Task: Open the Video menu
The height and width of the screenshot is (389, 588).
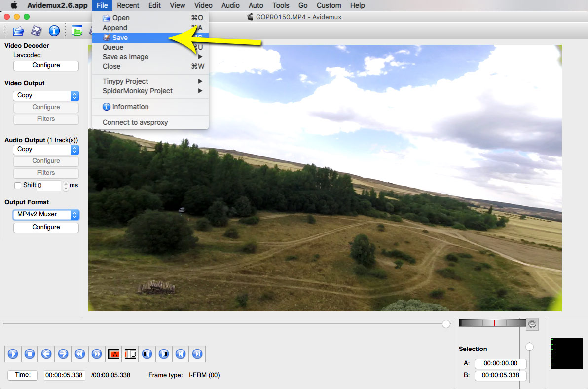Action: tap(203, 5)
